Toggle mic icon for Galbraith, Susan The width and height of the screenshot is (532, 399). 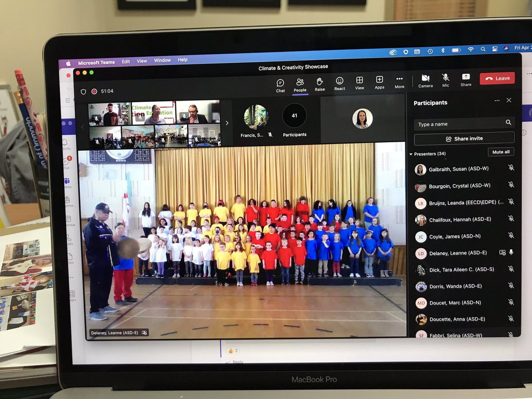coord(511,168)
